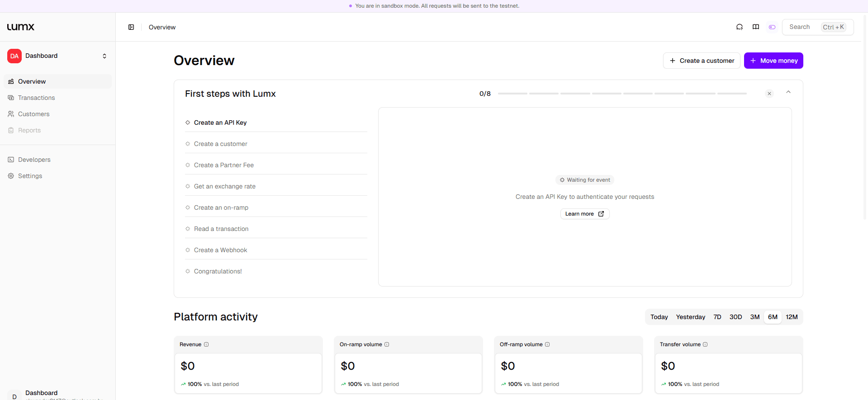Open Customers in sidebar
This screenshot has height=400, width=868.
58,114
